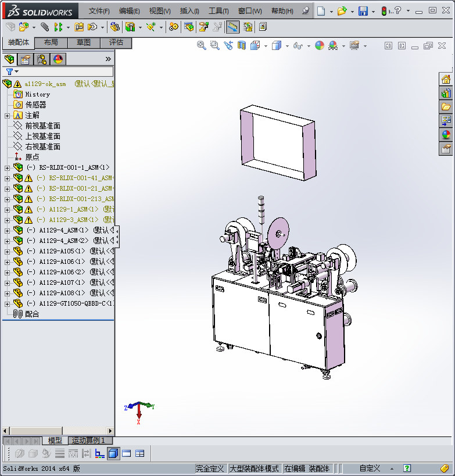Image resolution: width=455 pixels, height=476 pixels.
Task: Open the 插入(I) menu
Action: pos(189,11)
